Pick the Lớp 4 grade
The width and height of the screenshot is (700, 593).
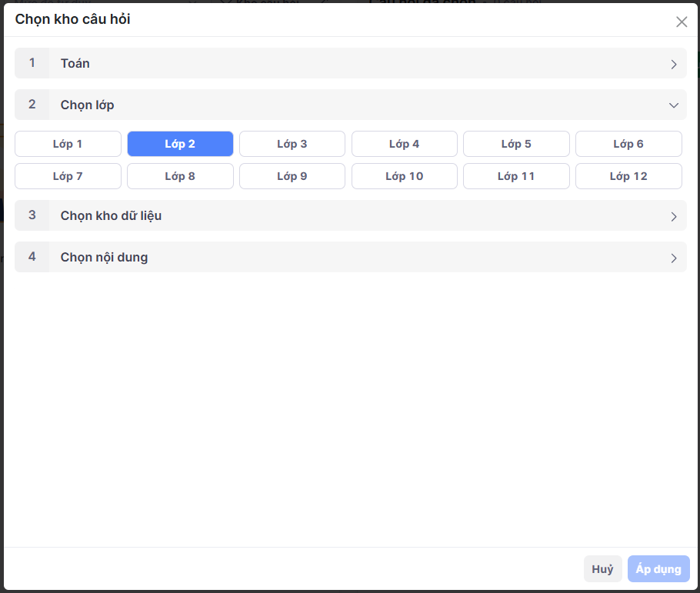pyautogui.click(x=404, y=144)
